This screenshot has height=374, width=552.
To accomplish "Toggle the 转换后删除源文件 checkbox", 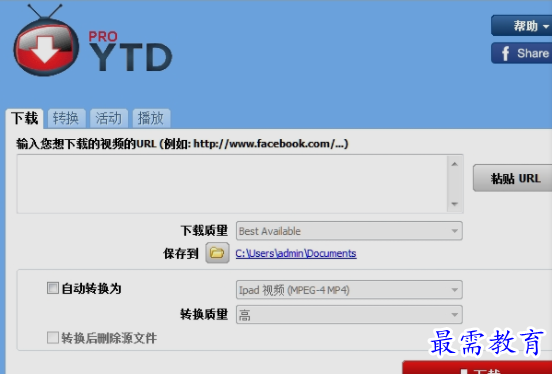I will tap(53, 337).
